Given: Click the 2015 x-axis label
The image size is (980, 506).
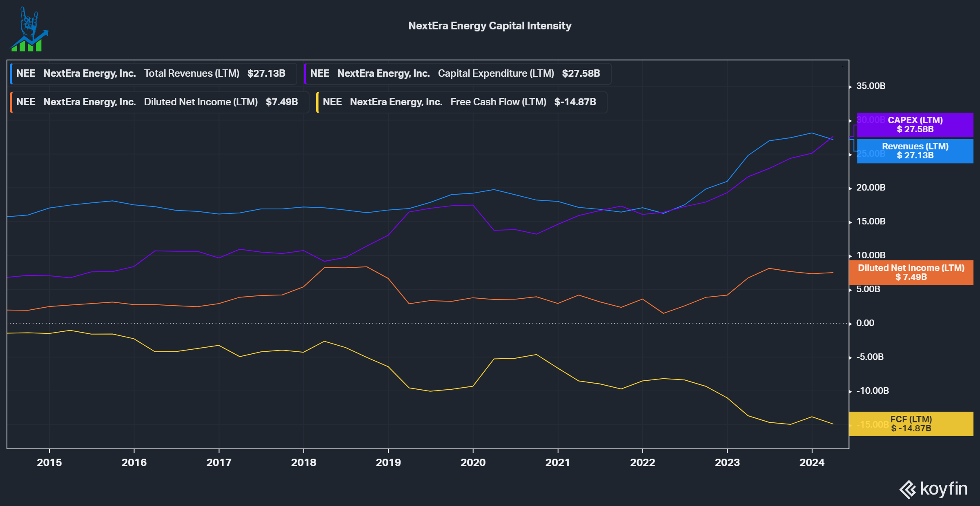Looking at the screenshot, I should (x=49, y=462).
